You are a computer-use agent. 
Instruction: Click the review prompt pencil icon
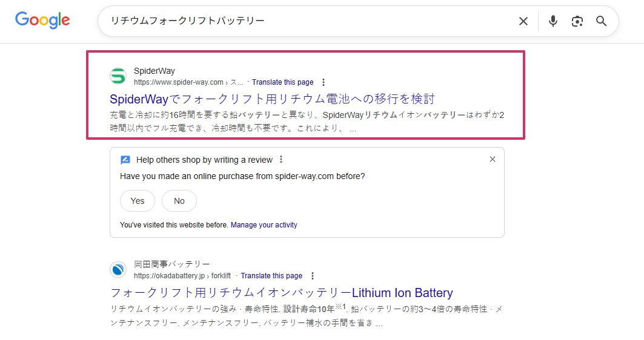pos(125,160)
